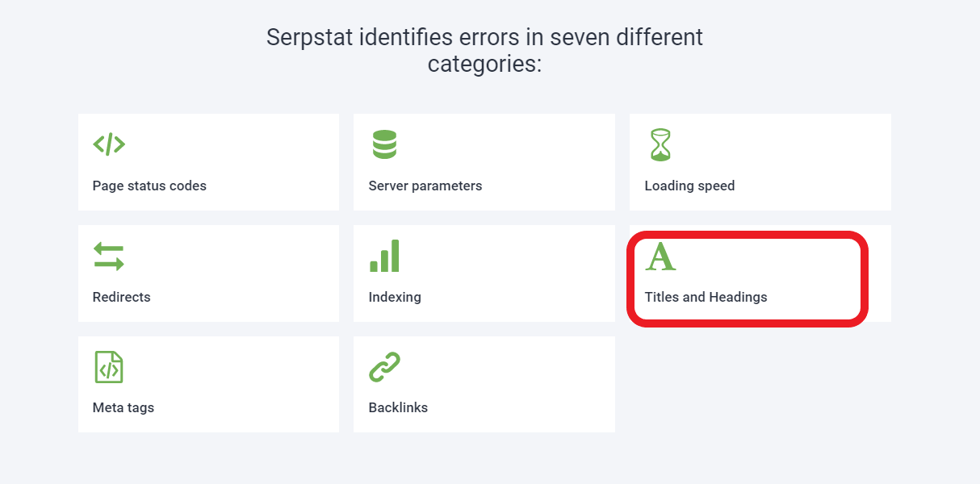Click the bar chart Indexing icon
This screenshot has height=484, width=980.
point(384,256)
